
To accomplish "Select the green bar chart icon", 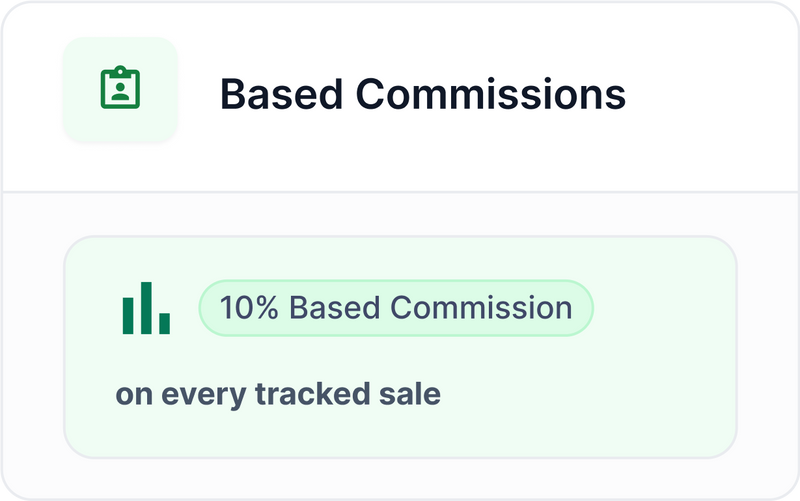I will 146,308.
